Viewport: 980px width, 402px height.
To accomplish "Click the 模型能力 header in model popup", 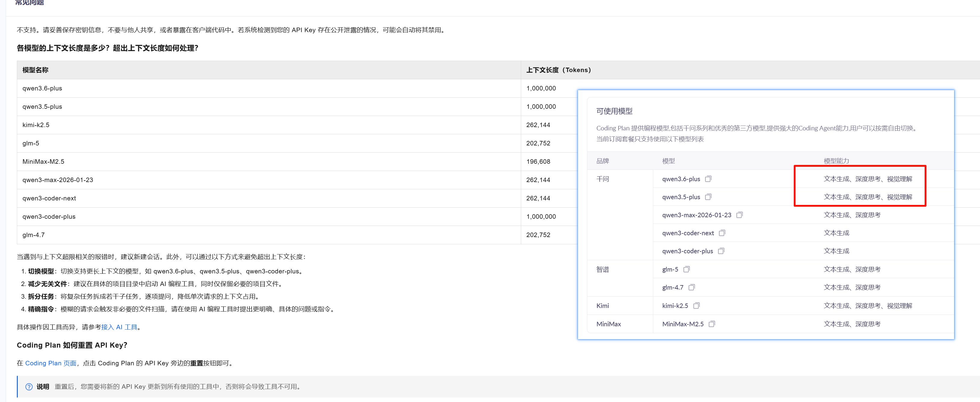I will pyautogui.click(x=836, y=161).
